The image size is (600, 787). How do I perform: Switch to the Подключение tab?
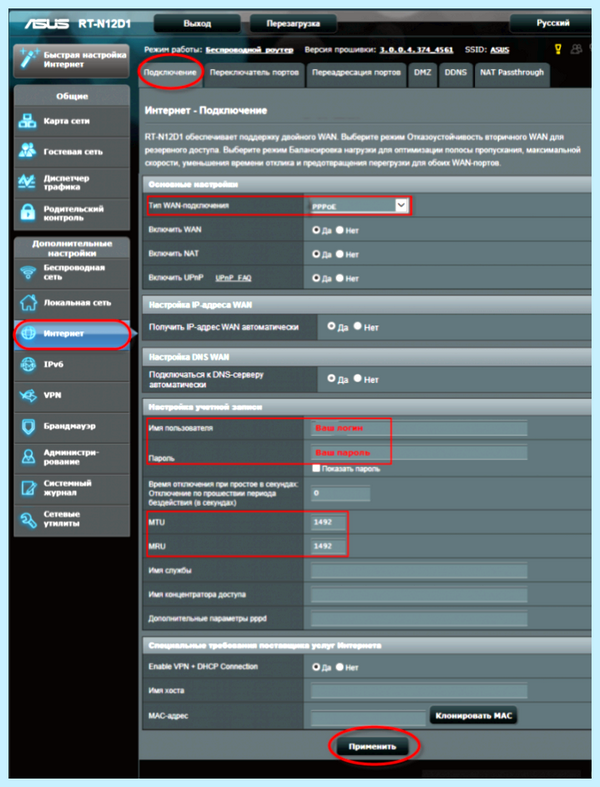[x=170, y=73]
